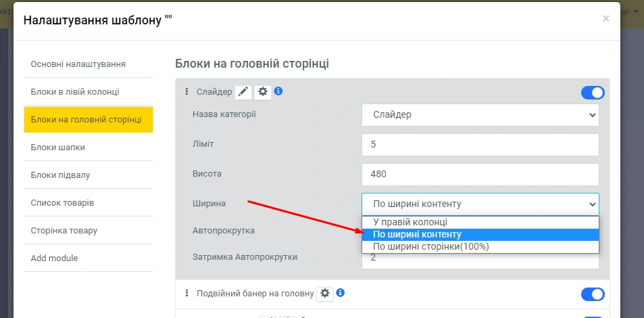644x318 pixels.
Task: Click info icon for Подвійний банер на головну
Action: [x=341, y=293]
